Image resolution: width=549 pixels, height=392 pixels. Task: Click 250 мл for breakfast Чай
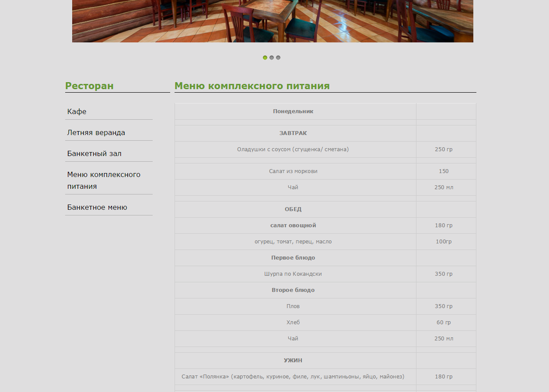[444, 187]
